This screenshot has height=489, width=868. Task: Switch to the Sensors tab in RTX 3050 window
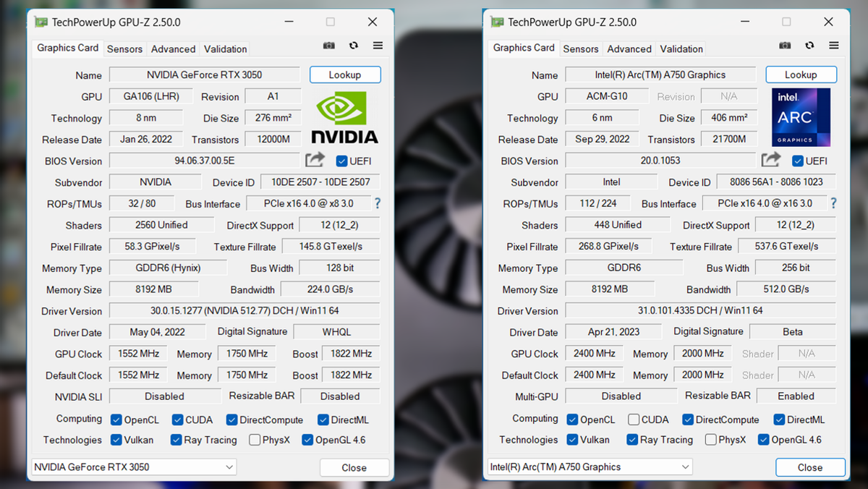(124, 49)
